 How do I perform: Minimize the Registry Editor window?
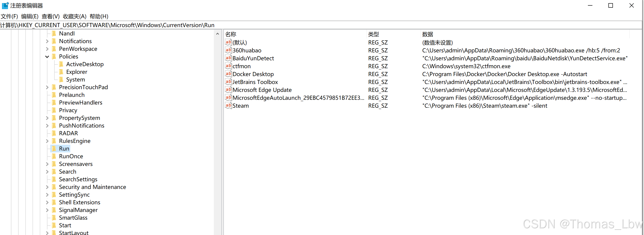tap(590, 5)
